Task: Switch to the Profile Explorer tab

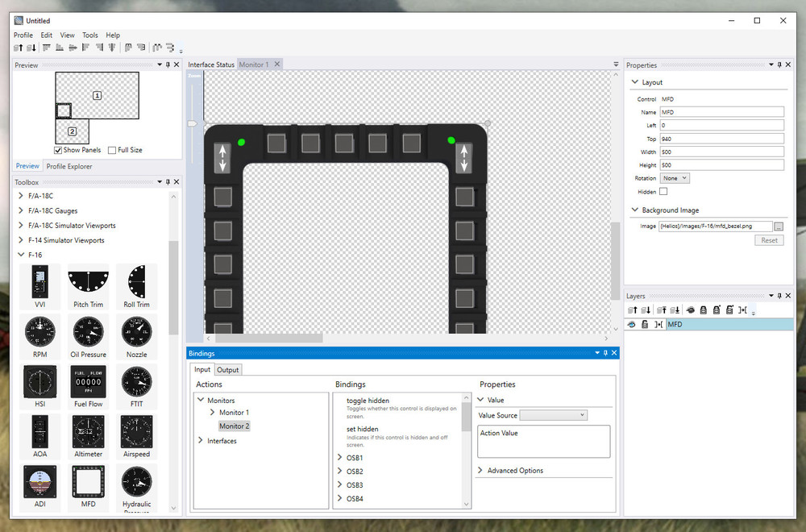Action: (x=69, y=166)
